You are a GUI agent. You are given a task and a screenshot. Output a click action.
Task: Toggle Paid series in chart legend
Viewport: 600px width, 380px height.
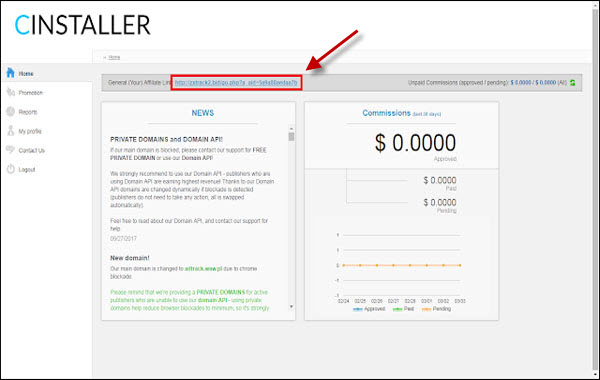pos(403,309)
